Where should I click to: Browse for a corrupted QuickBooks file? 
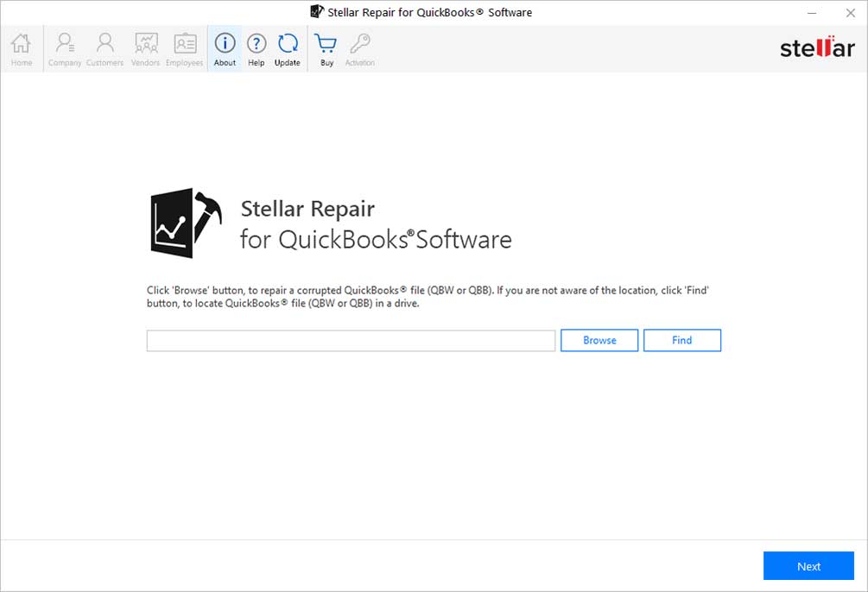599,340
